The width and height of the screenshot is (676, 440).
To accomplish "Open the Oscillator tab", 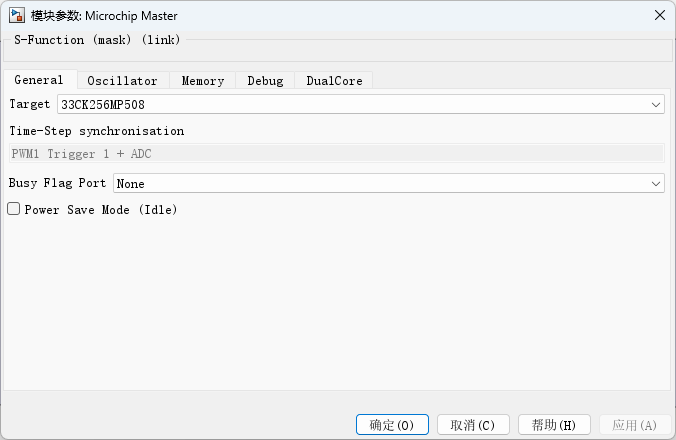I will tap(122, 81).
